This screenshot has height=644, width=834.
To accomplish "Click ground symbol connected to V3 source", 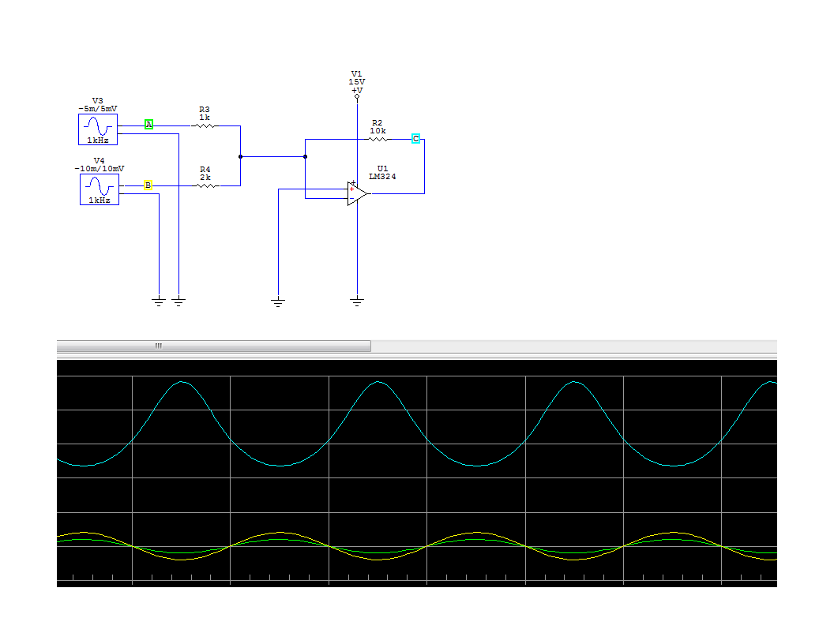I will coord(178,302).
